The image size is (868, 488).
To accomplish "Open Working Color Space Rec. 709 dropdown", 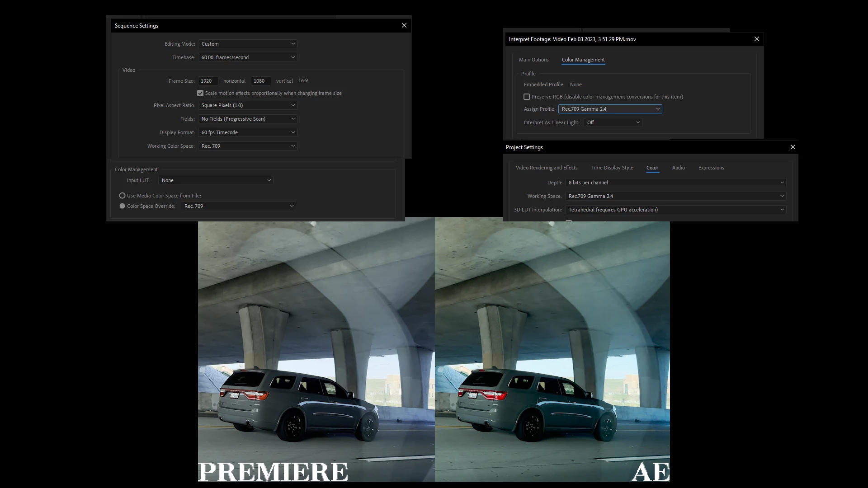I will [x=248, y=146].
